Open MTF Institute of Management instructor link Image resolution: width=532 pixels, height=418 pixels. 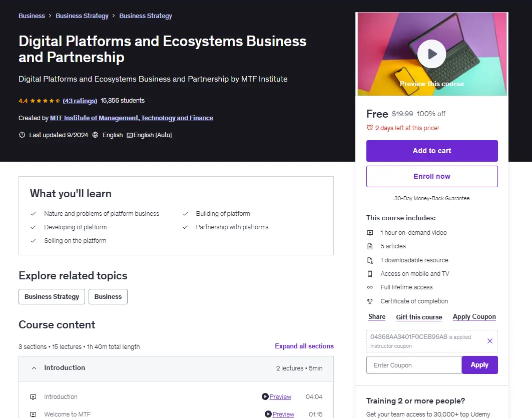(132, 118)
